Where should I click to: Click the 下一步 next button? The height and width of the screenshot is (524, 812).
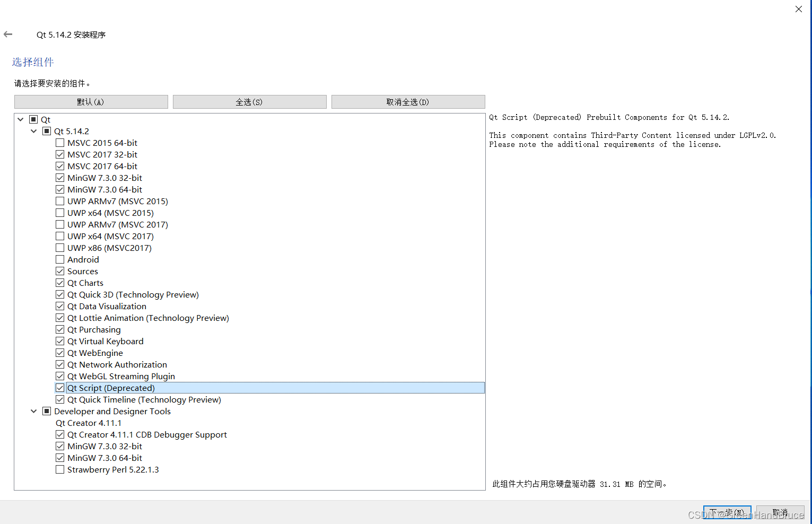pyautogui.click(x=727, y=512)
